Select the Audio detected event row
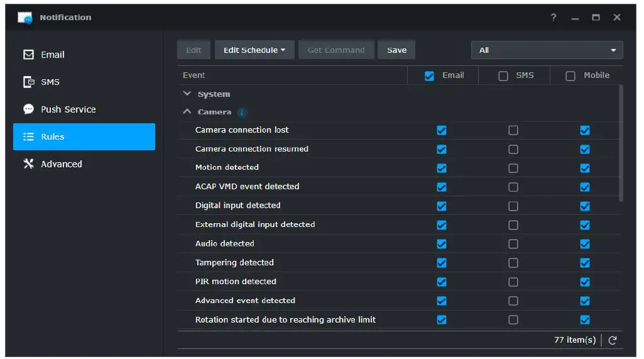The height and width of the screenshot is (359, 644). (x=398, y=244)
